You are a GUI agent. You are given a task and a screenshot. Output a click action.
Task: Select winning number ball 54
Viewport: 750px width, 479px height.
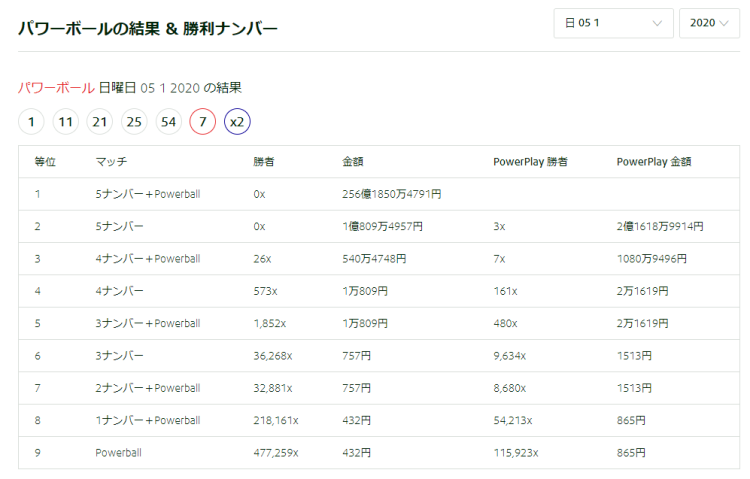[x=168, y=122]
